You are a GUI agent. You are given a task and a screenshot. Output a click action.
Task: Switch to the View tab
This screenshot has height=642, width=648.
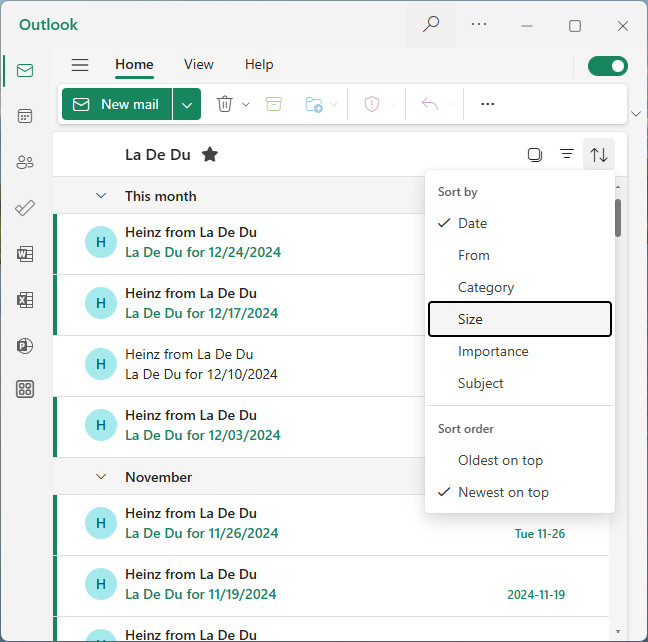[199, 65]
